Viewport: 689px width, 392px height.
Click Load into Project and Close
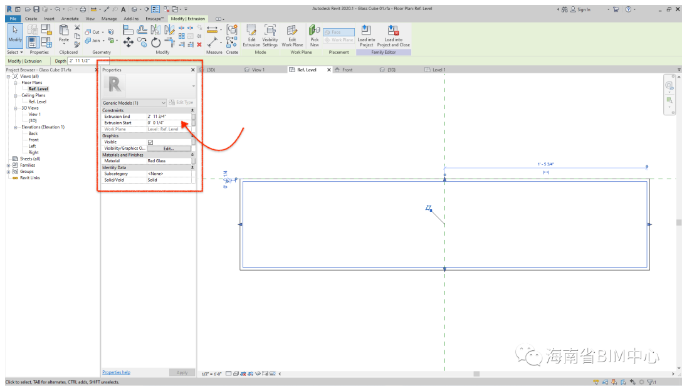point(393,35)
